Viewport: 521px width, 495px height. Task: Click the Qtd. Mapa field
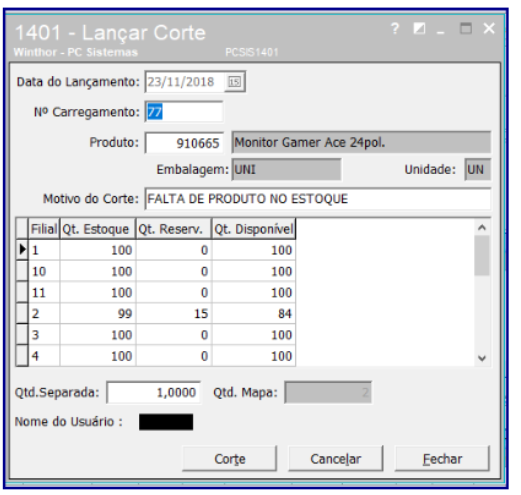click(328, 392)
